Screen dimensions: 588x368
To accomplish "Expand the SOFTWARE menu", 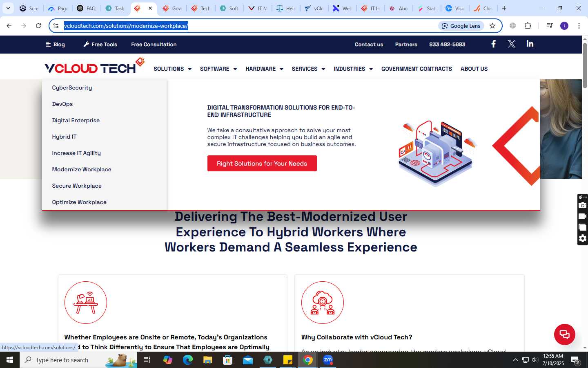I will (218, 69).
